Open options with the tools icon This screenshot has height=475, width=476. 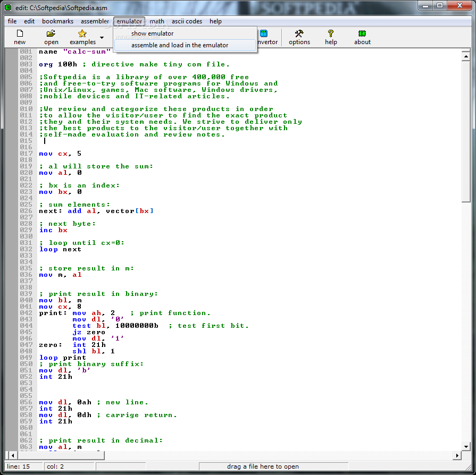299,33
